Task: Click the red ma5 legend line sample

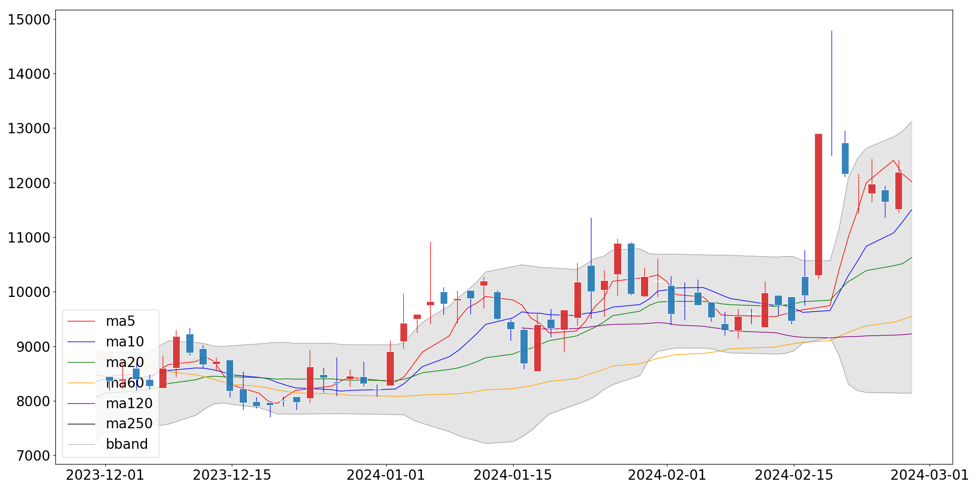Action: click(81, 321)
